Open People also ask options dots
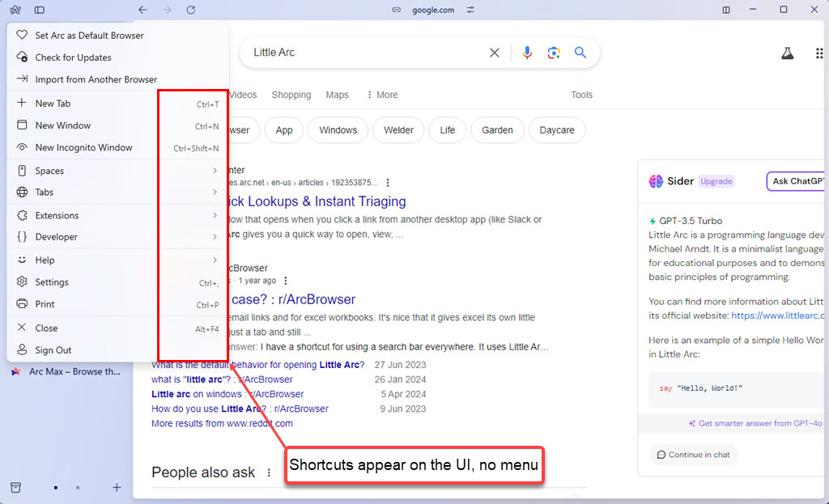Screen dimensions: 829x504 click(x=269, y=472)
